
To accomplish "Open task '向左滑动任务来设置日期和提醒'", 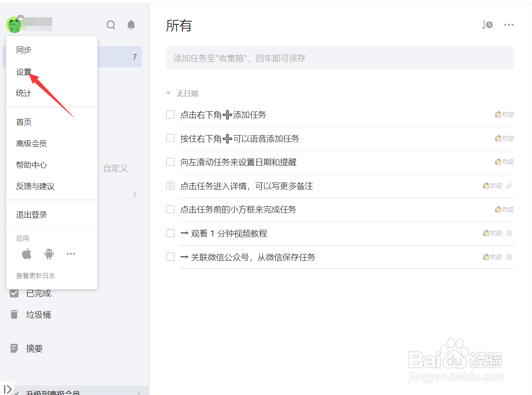I will coord(238,162).
